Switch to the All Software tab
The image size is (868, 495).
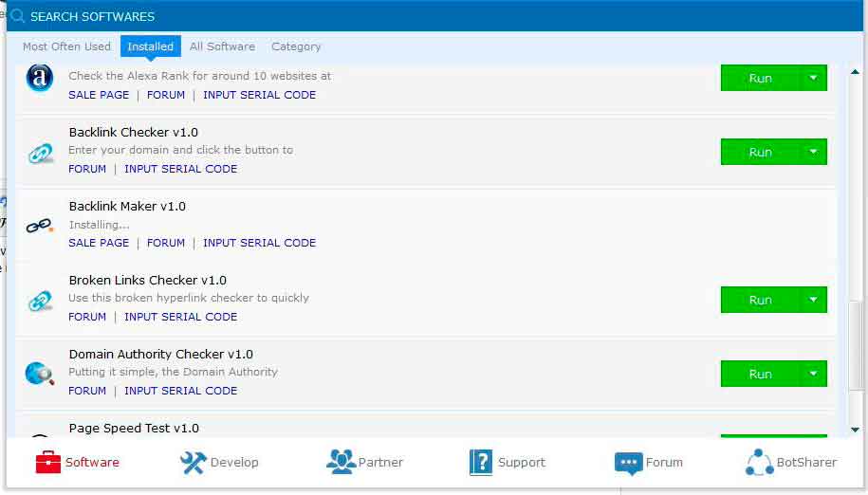(x=222, y=46)
